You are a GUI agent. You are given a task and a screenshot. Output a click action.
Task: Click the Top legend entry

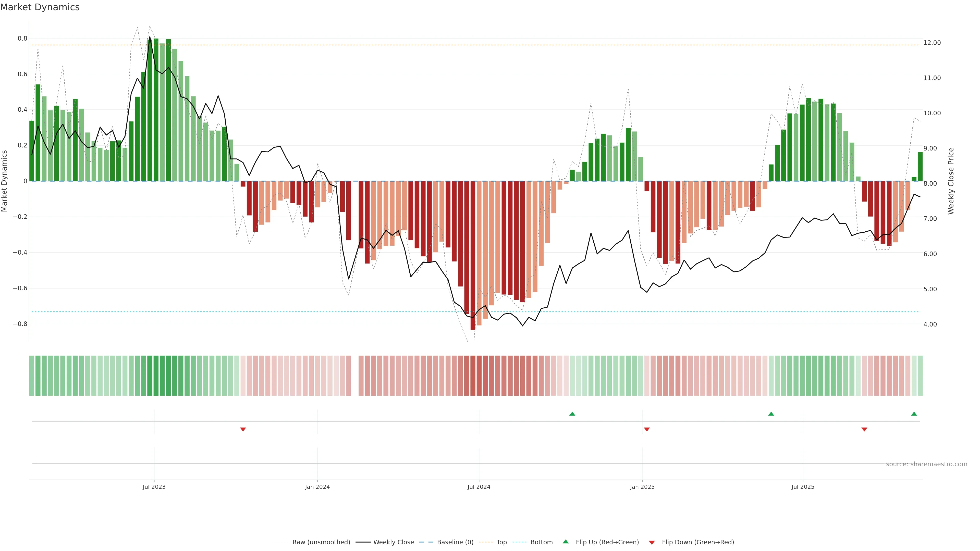tap(501, 542)
